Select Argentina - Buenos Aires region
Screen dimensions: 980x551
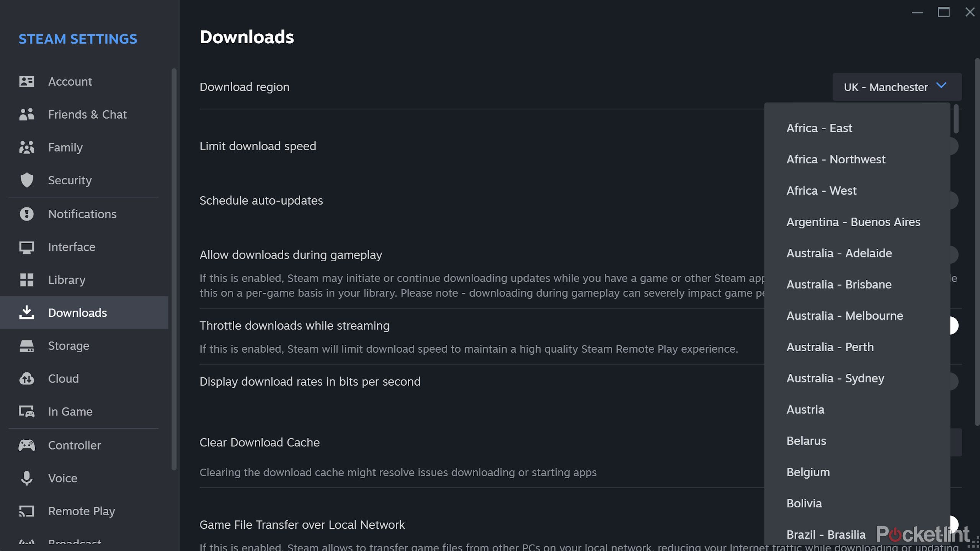[853, 221]
